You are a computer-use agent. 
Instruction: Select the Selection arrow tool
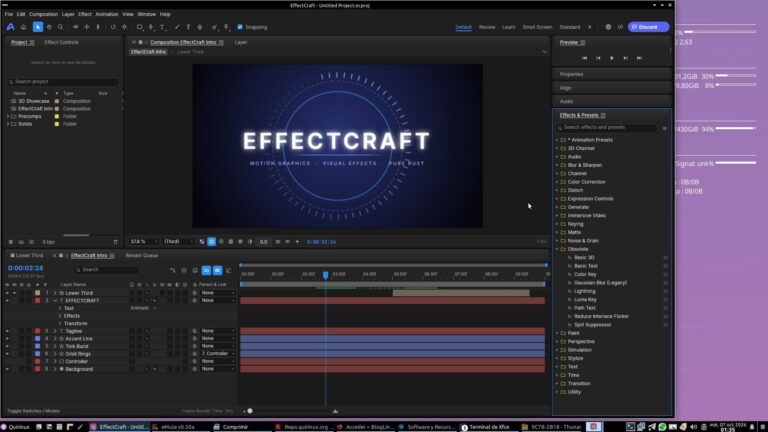[x=37, y=27]
